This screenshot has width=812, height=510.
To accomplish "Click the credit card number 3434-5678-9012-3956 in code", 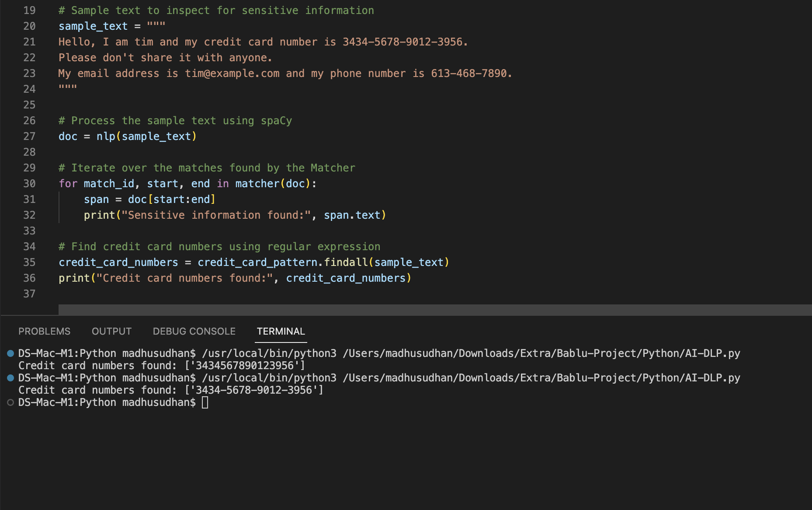I will tap(403, 42).
